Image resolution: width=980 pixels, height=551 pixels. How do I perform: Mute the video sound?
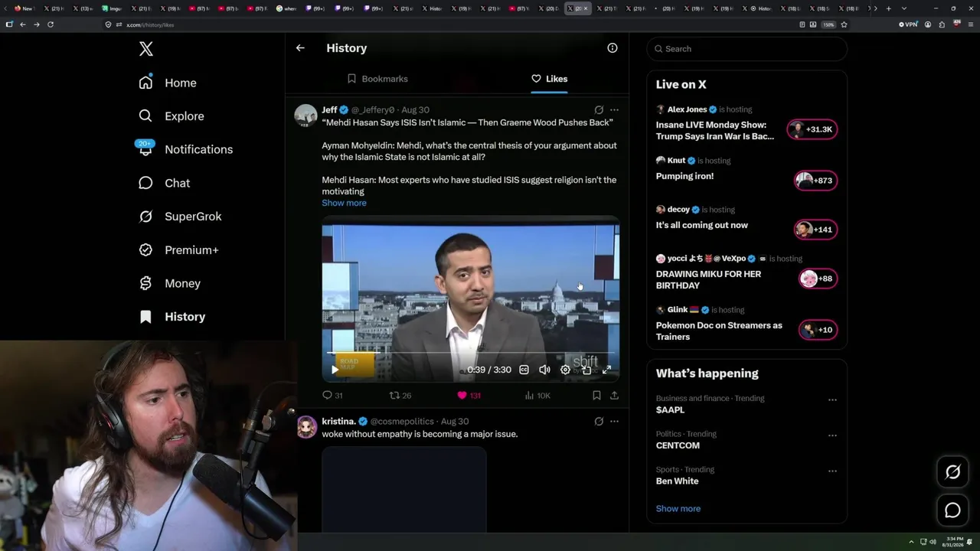[x=544, y=370]
